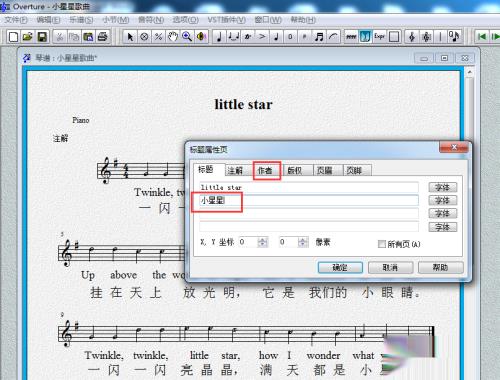Click the 'little star' title input field
This screenshot has width=500, height=380.
(x=309, y=187)
